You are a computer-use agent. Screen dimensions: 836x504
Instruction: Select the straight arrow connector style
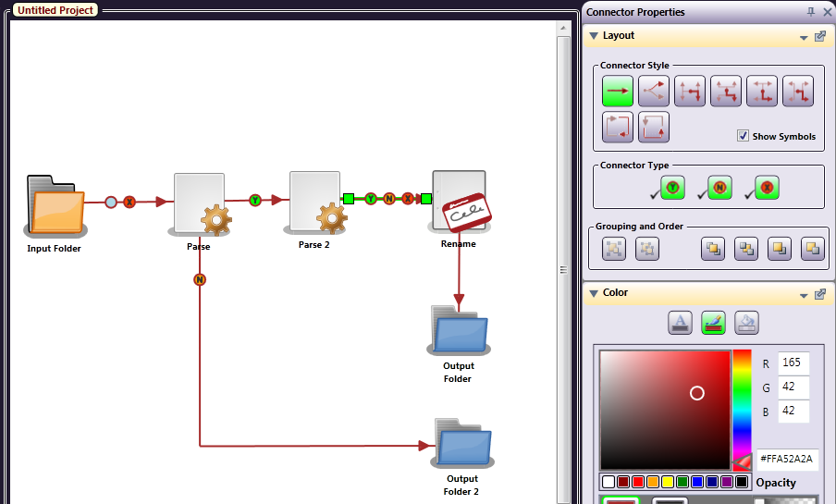pos(618,91)
